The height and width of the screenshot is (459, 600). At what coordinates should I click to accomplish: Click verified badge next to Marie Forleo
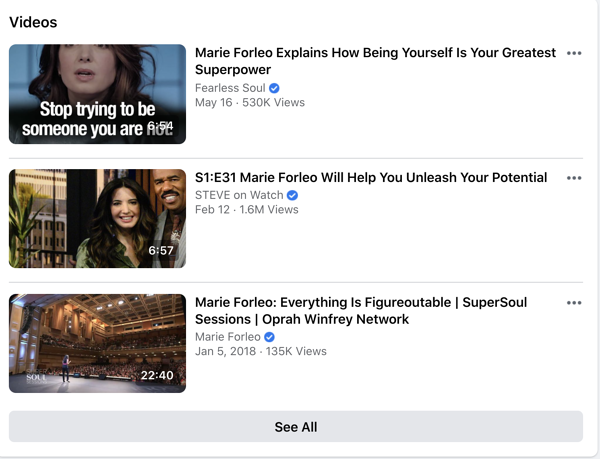(x=269, y=337)
